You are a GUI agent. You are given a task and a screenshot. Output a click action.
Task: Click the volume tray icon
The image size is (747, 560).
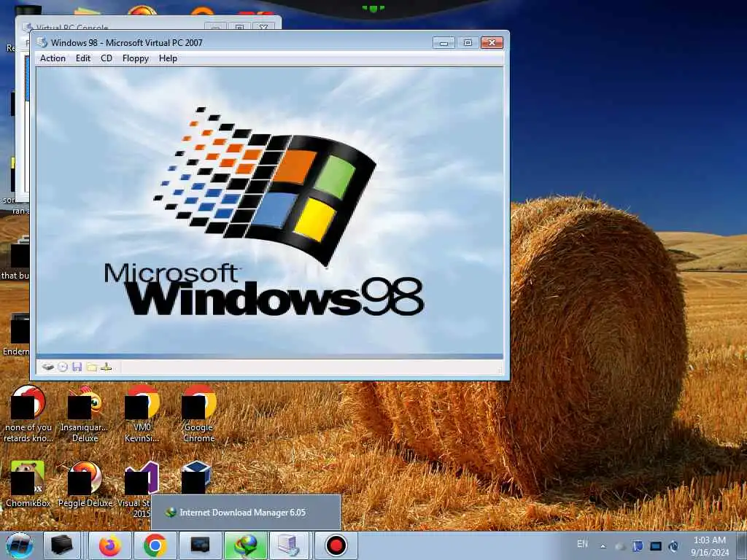pos(673,546)
